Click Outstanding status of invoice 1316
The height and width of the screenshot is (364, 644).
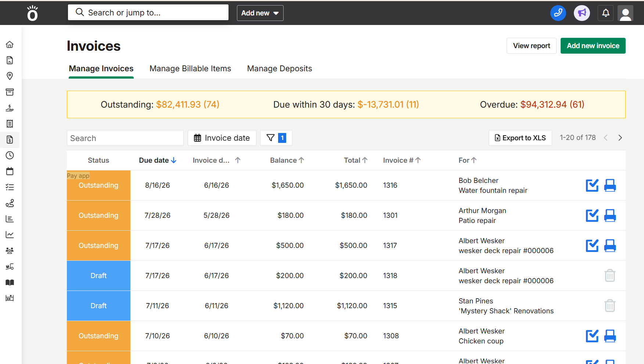tap(98, 185)
